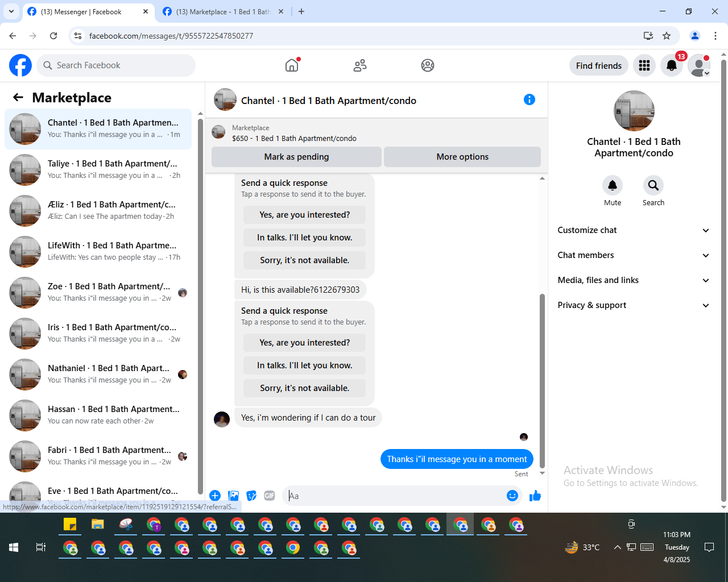Screen dimensions: 728x582
Task: Open LifeWith conversation in list
Action: click(x=98, y=252)
